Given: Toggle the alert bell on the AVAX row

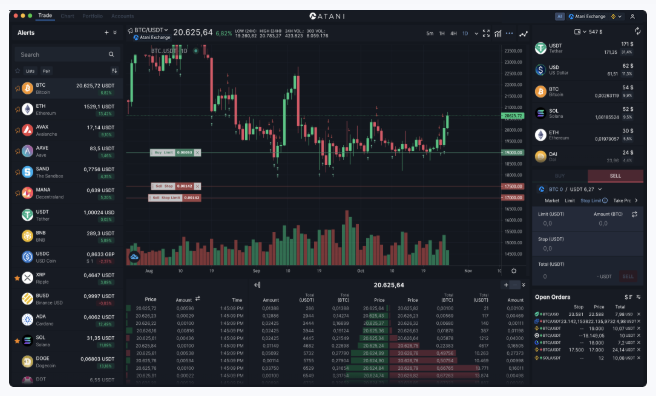Looking at the screenshot, I should tap(17, 130).
